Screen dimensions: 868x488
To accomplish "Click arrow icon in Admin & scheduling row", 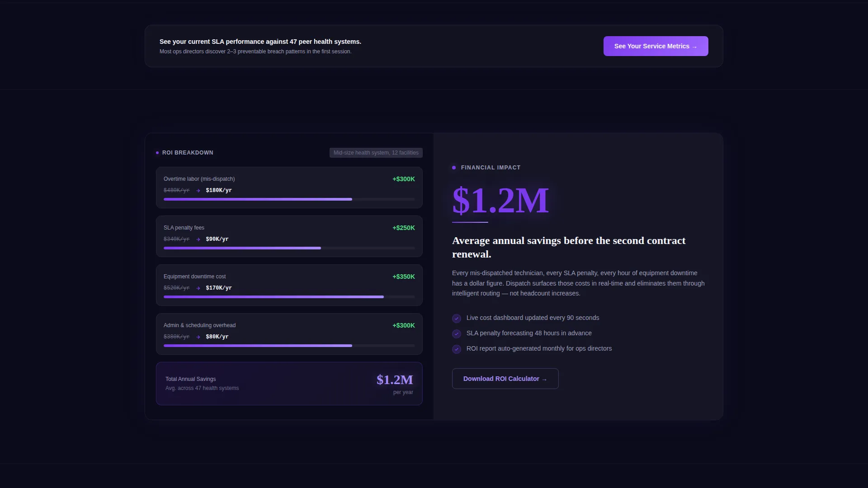I will [198, 337].
